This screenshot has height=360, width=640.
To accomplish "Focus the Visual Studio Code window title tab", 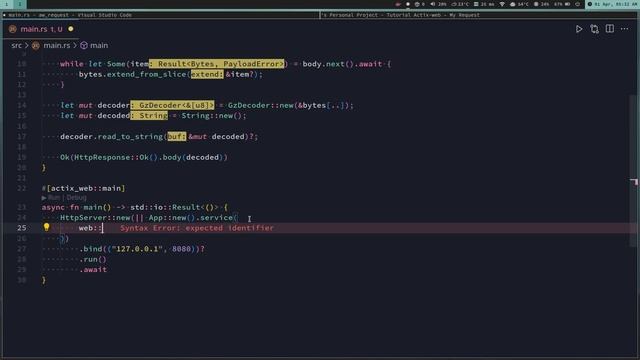I will click(161, 15).
